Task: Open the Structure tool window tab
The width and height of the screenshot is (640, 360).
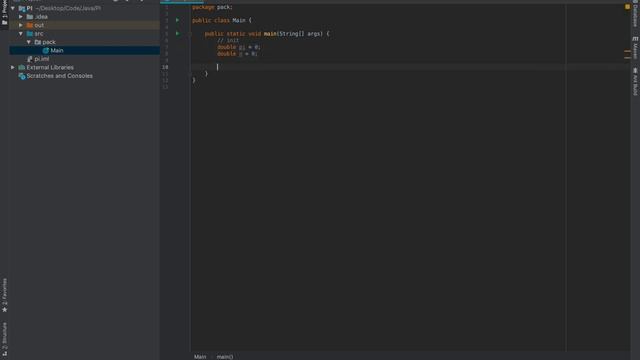Action: [4, 340]
